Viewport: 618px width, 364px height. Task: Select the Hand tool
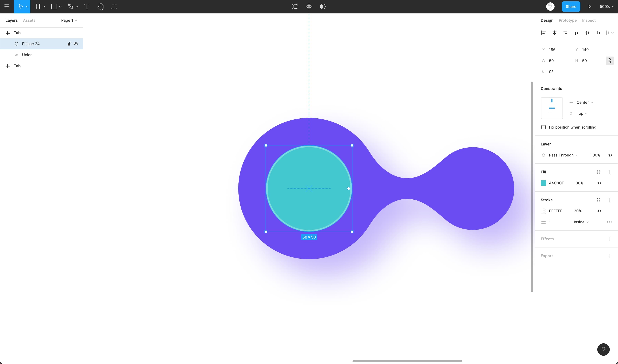tap(100, 7)
